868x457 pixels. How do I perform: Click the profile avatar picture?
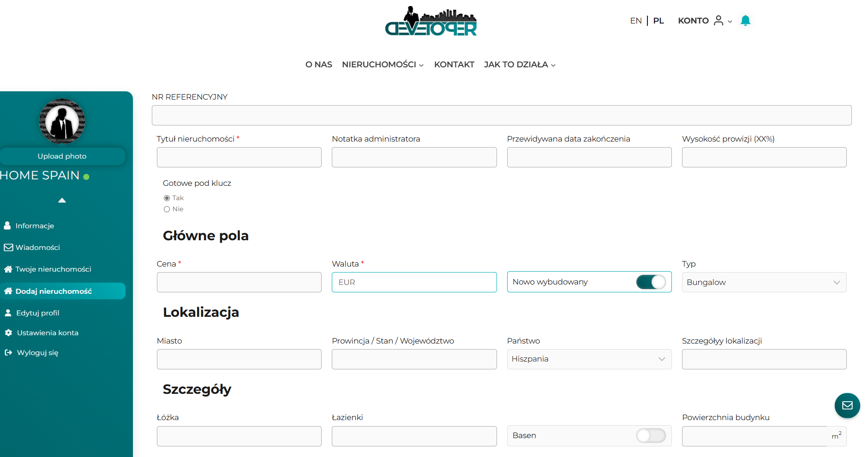click(62, 121)
